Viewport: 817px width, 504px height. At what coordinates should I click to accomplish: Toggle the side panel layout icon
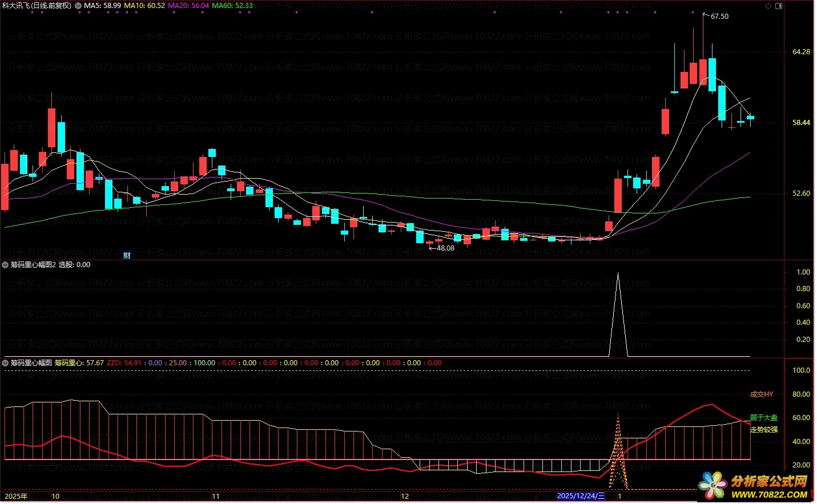(x=778, y=6)
